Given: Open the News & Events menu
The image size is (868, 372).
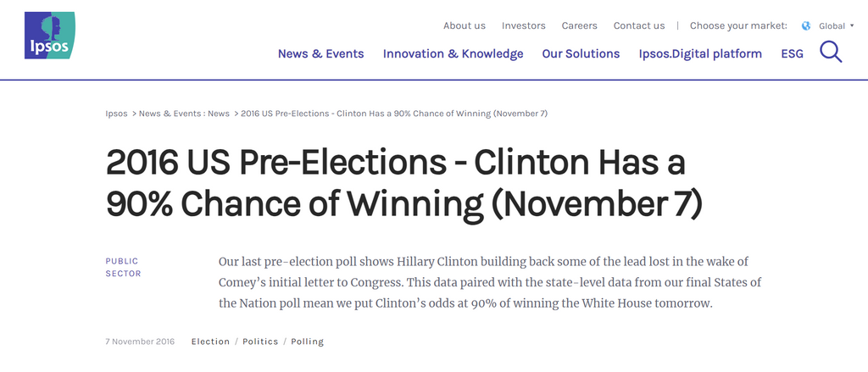Looking at the screenshot, I should (320, 53).
